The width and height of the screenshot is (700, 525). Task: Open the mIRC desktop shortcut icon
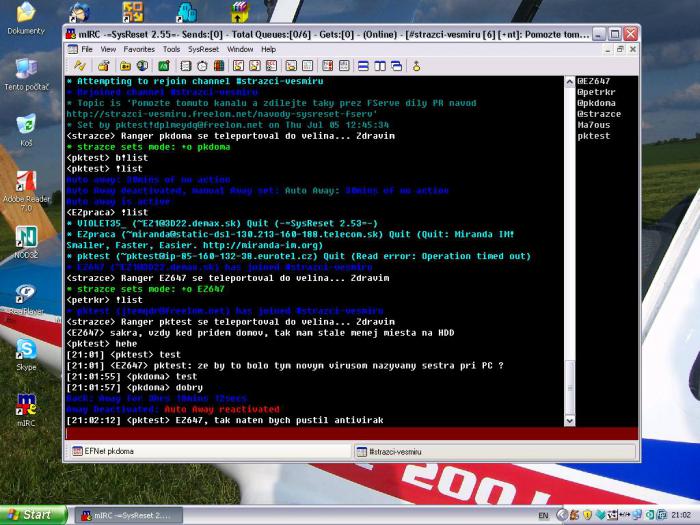(26, 410)
